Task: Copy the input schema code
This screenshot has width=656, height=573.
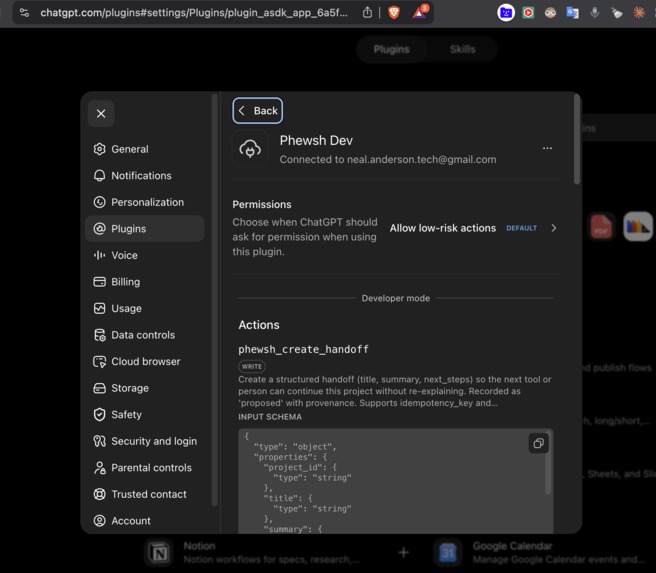Action: pos(539,443)
